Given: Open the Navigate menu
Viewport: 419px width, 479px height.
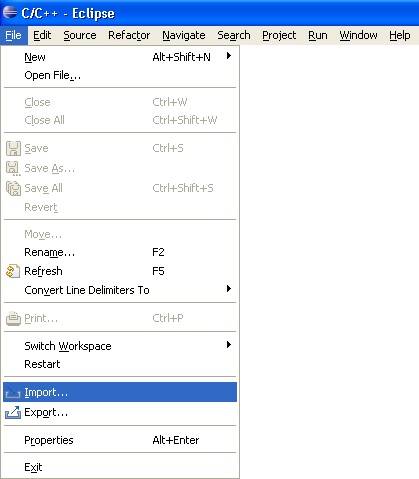Looking at the screenshot, I should 184,35.
